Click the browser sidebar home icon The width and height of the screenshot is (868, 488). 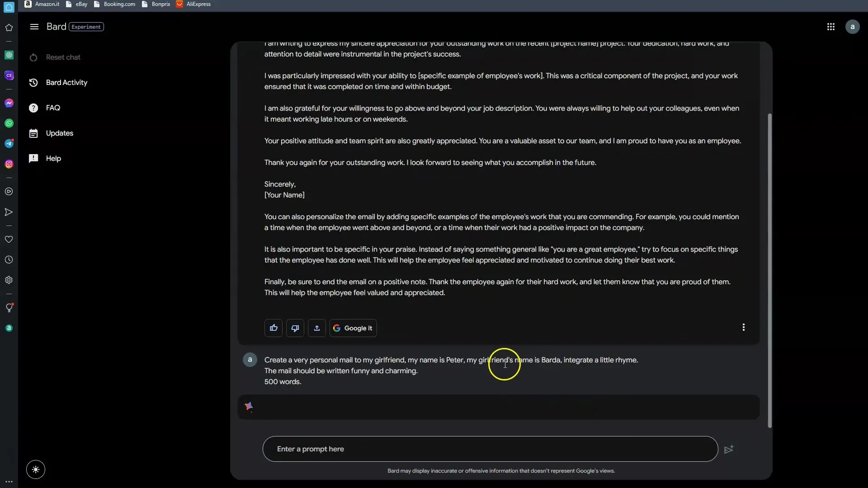(9, 7)
